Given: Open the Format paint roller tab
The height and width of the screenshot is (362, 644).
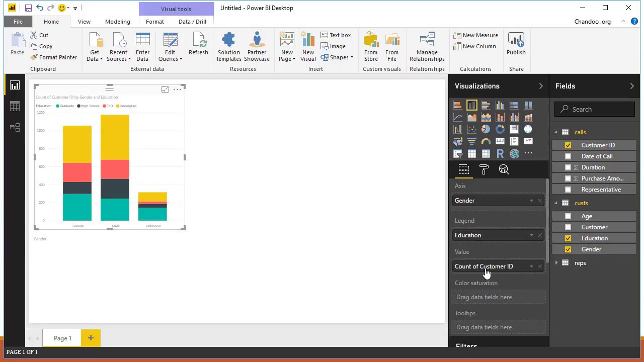Looking at the screenshot, I should coord(484,169).
